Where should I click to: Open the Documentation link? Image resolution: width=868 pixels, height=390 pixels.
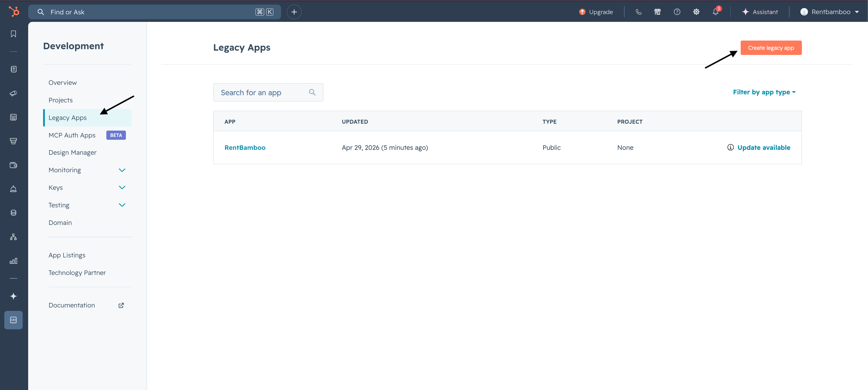click(x=72, y=305)
